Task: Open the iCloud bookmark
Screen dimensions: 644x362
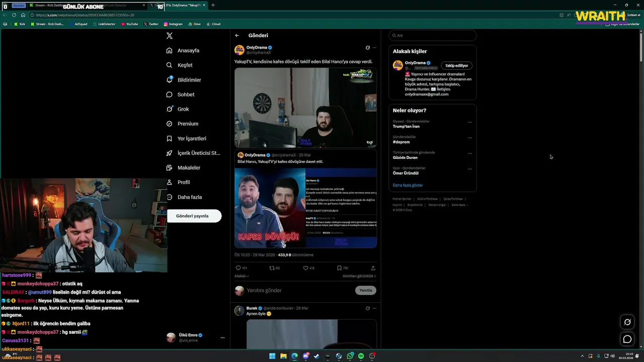Action: (x=213, y=24)
